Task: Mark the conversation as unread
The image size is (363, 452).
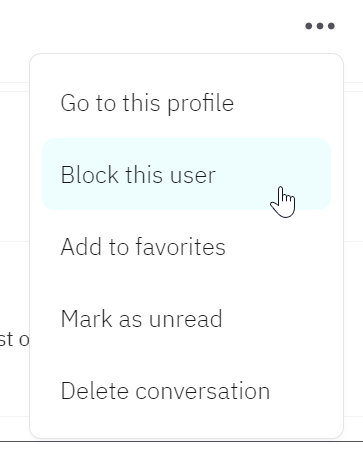Action: click(x=187, y=319)
